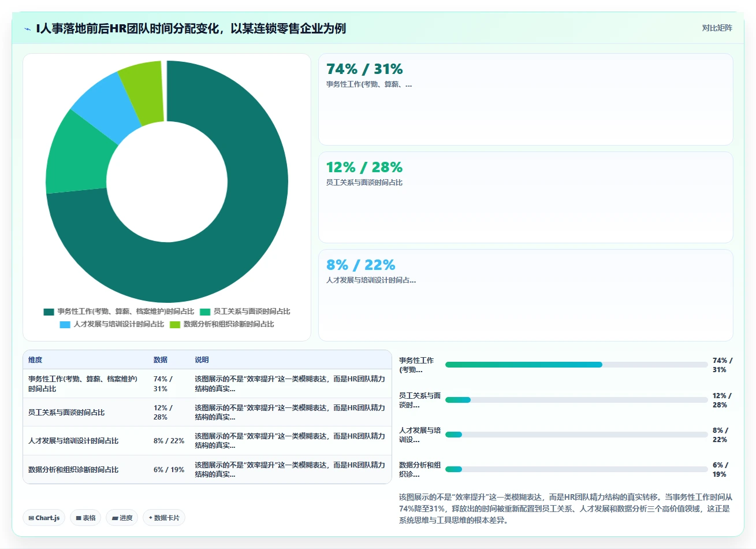756x549 pixels.
Task: Click the 数据卡片 chip
Action: (x=164, y=518)
